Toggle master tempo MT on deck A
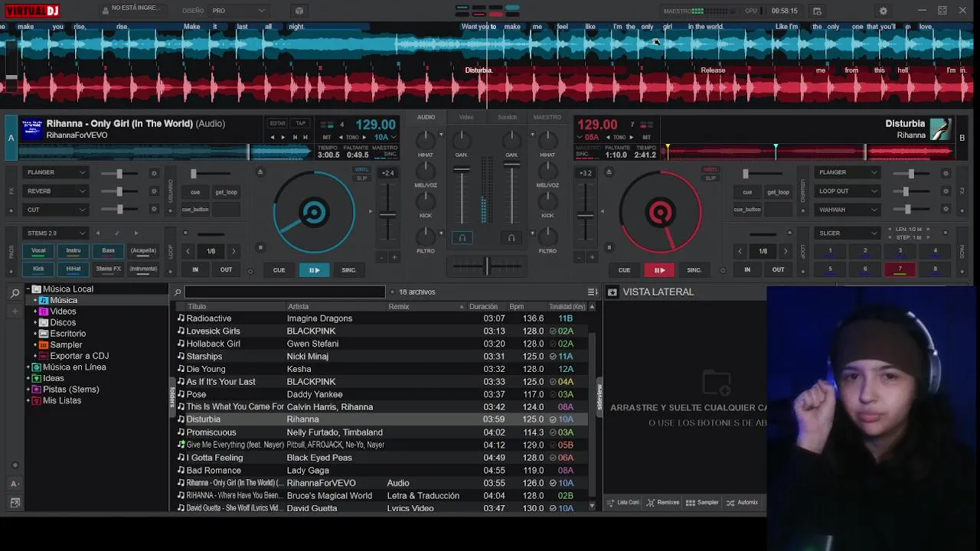 coord(327,138)
